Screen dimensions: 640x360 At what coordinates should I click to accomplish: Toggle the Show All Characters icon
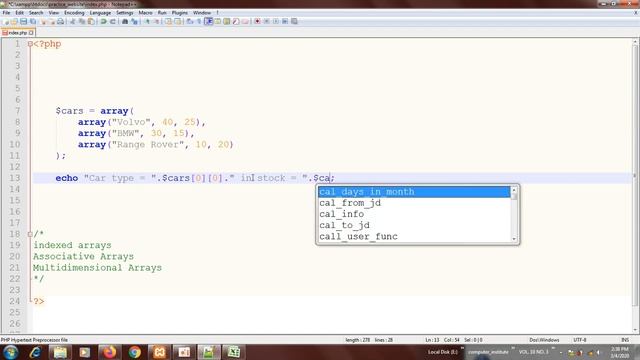199,21
